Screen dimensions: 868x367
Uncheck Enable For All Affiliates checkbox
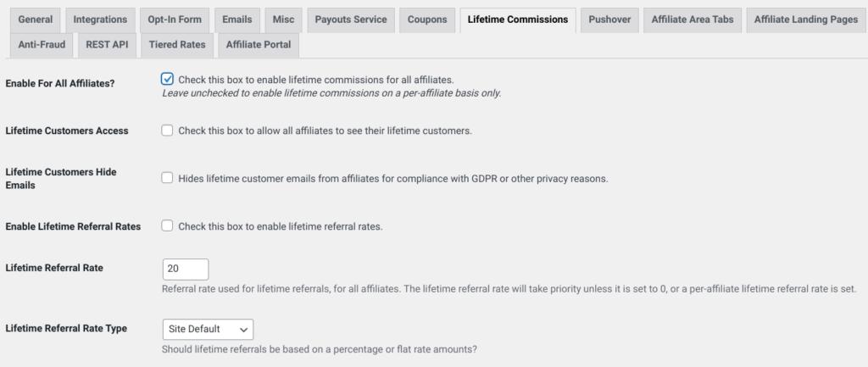coord(167,79)
